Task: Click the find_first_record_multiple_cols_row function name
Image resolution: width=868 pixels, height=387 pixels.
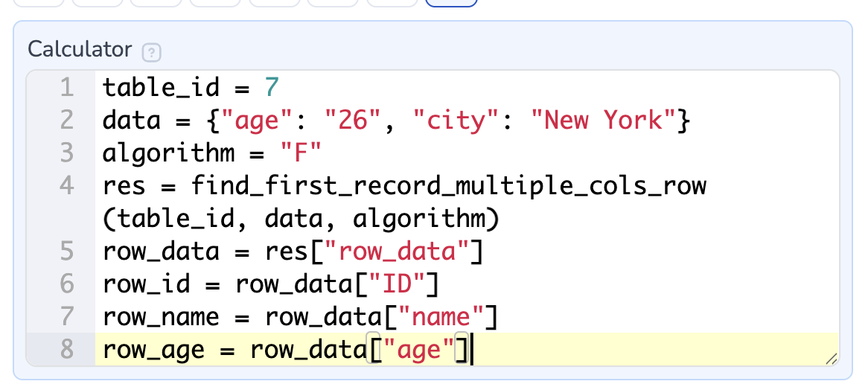Action: (448, 186)
